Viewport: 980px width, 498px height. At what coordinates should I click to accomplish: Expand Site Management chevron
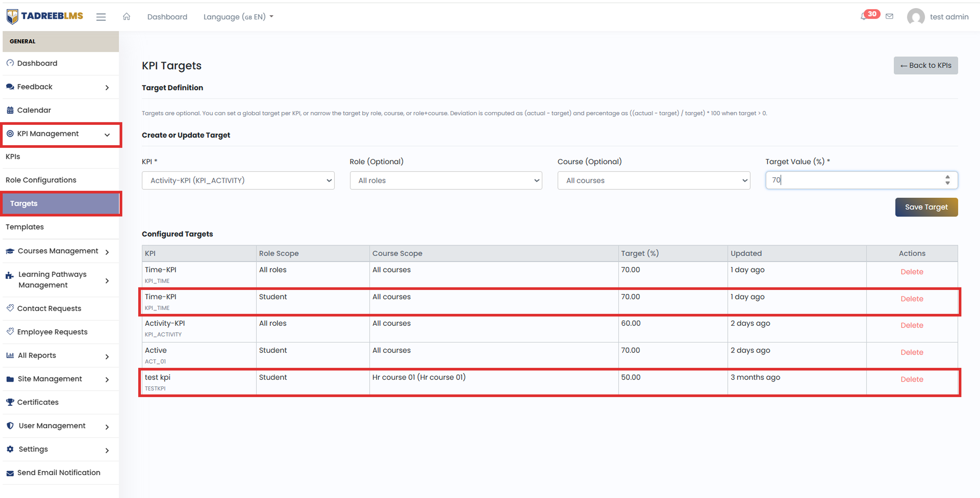107,380
